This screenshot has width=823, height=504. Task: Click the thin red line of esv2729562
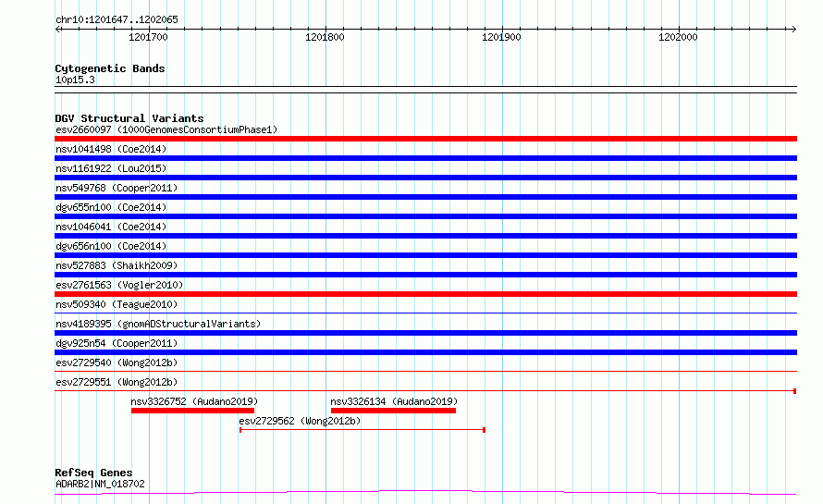click(x=362, y=430)
